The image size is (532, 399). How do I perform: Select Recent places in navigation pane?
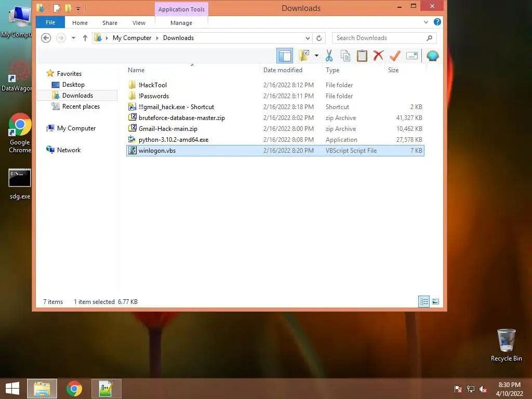pos(81,106)
